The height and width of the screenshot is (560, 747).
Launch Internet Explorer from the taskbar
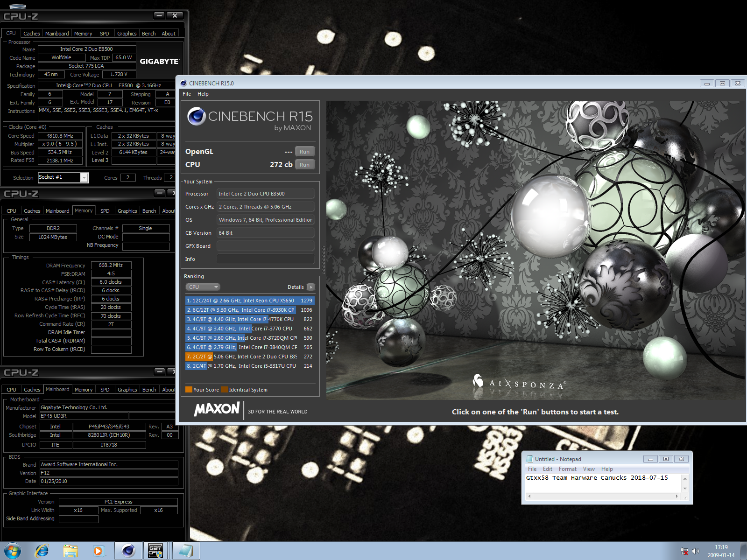42,551
